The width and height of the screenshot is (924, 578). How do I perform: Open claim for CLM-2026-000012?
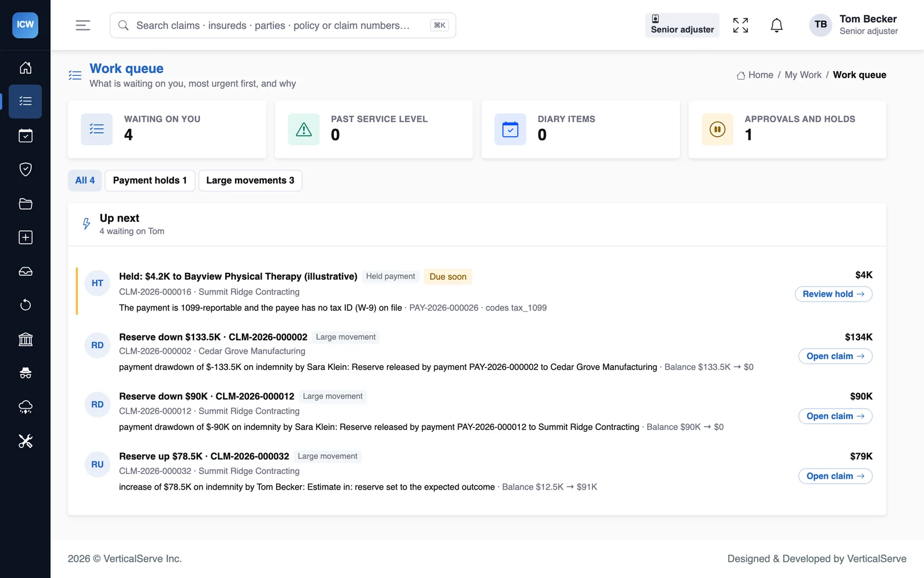click(x=835, y=416)
